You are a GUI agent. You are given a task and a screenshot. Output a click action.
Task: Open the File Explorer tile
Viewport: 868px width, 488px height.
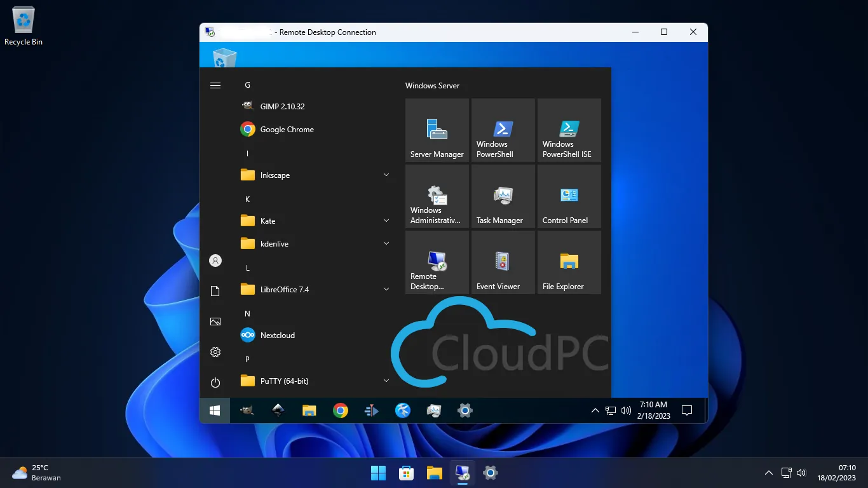click(x=569, y=262)
